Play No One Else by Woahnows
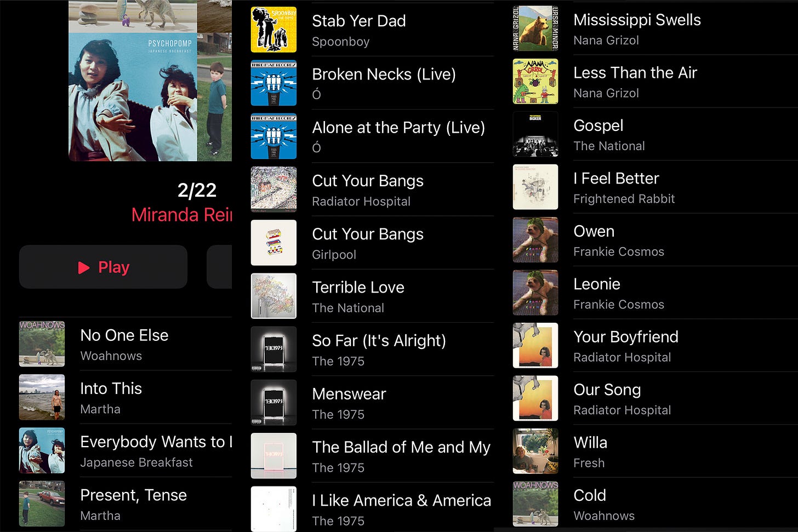This screenshot has width=798, height=532. tap(126, 344)
